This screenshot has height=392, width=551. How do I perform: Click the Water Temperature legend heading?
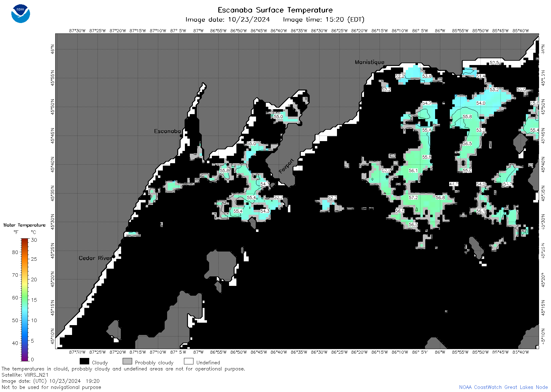(x=24, y=225)
